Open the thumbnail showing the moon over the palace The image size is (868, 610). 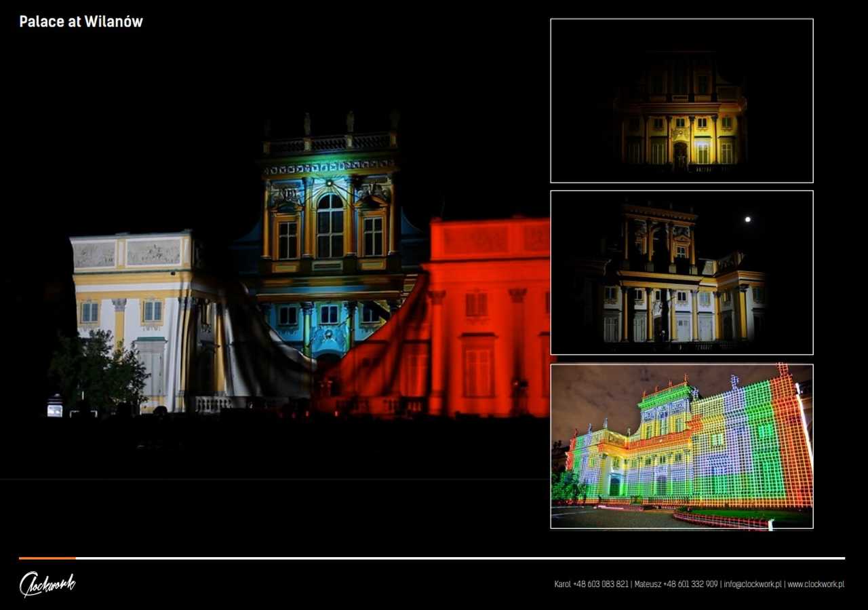coord(682,272)
